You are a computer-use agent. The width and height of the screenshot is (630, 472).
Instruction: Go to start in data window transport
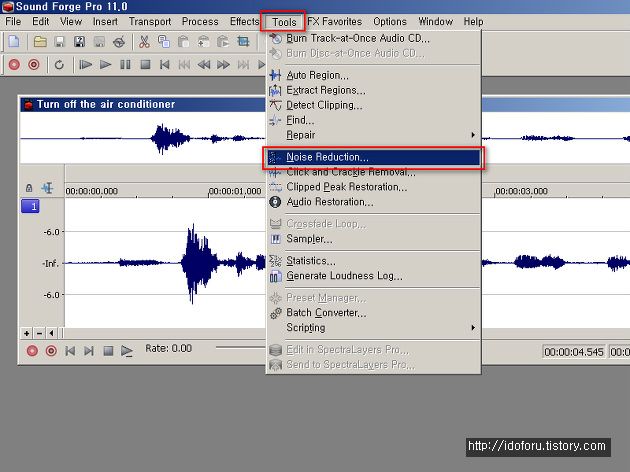[x=70, y=351]
